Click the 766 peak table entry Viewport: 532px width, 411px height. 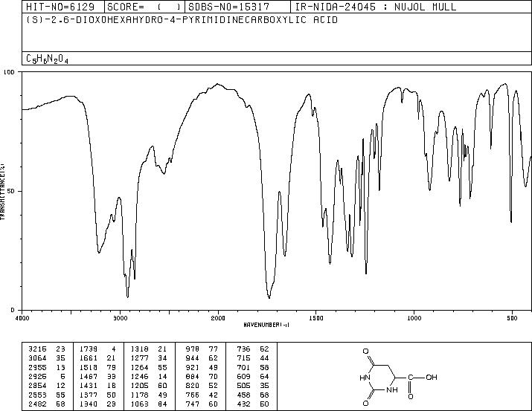click(193, 395)
